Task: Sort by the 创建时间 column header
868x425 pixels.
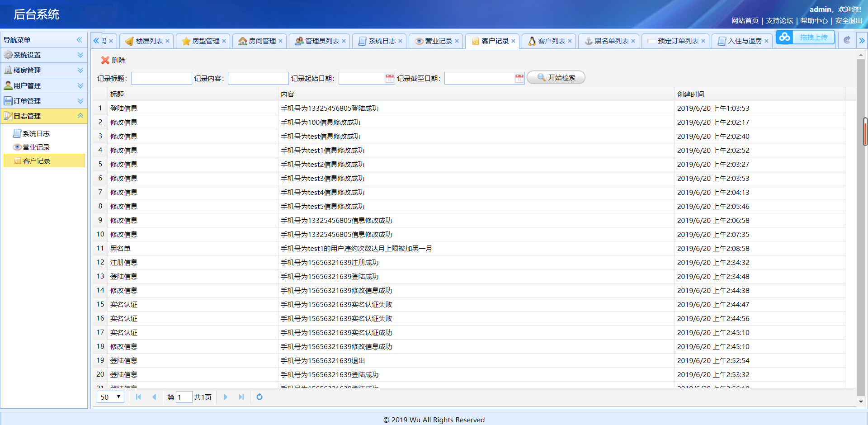Action: (759, 94)
